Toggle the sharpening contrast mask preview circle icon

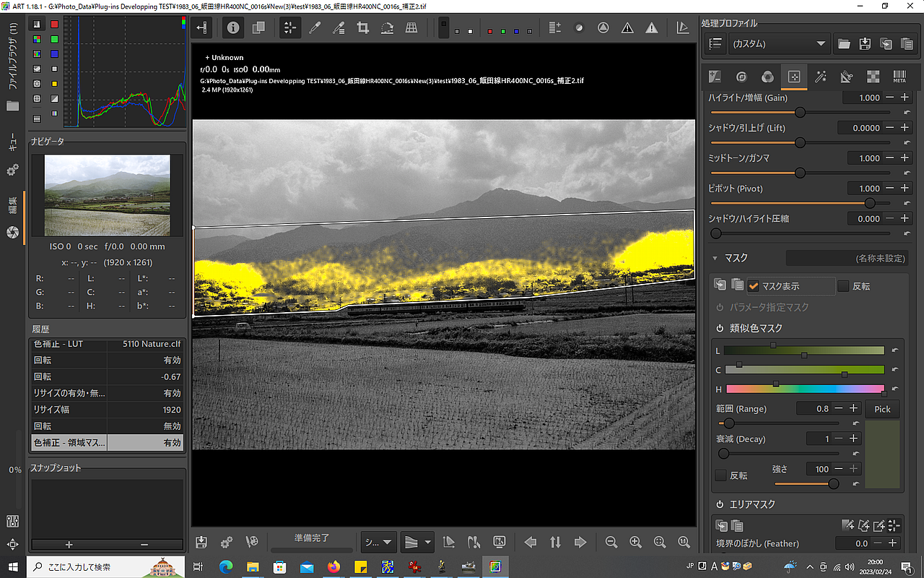pyautogui.click(x=578, y=28)
